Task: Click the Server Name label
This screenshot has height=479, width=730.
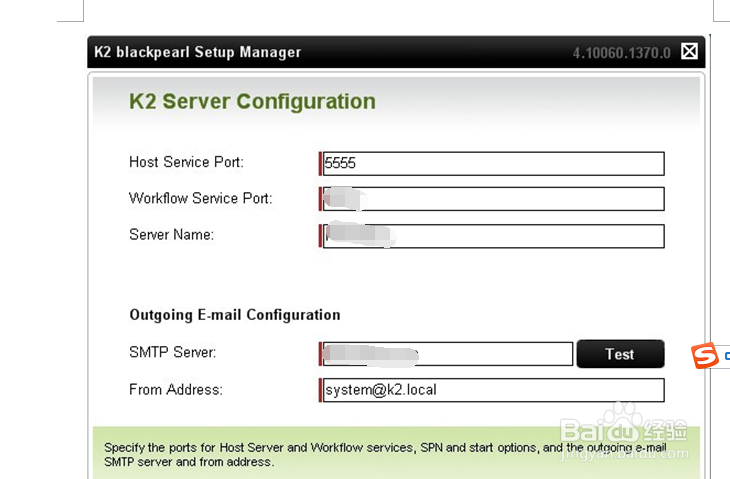Action: coord(171,235)
